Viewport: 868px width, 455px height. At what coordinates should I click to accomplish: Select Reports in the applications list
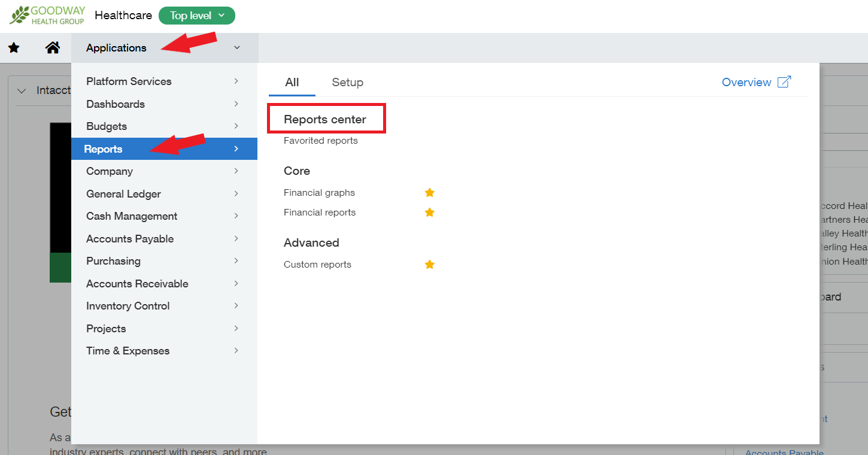tap(164, 148)
